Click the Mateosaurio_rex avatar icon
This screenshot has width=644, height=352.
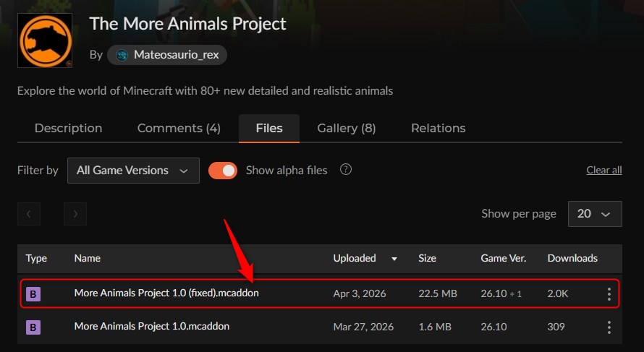click(x=122, y=55)
